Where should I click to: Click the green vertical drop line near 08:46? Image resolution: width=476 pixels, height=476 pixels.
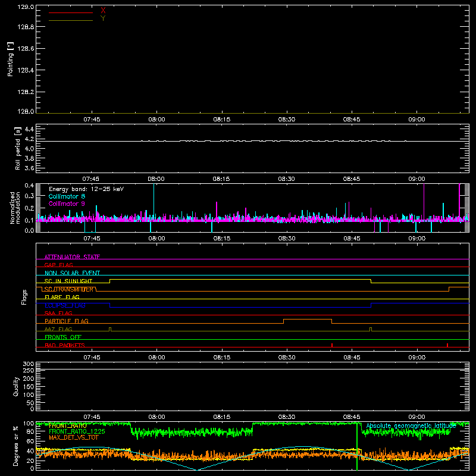click(357, 446)
